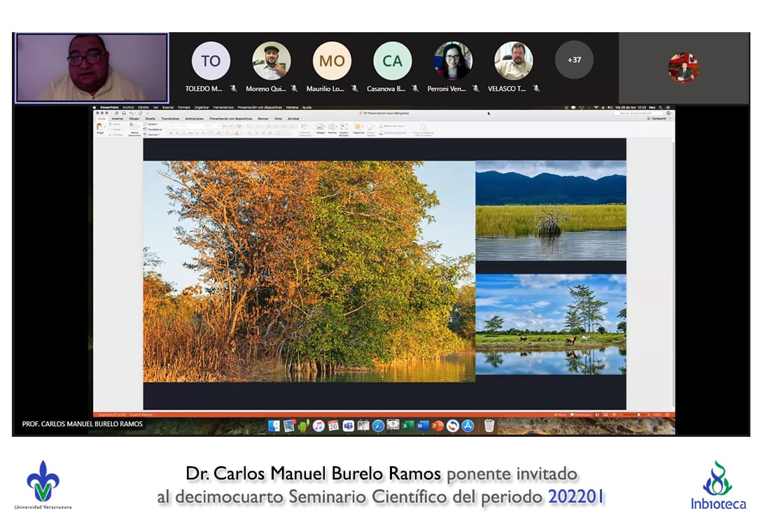Click the Cuadro de texto icon
This screenshot has width=763, height=532.
click(x=344, y=127)
